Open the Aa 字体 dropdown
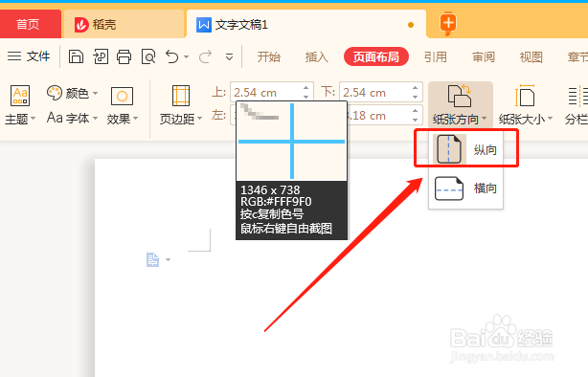The image size is (588, 377). tap(73, 118)
